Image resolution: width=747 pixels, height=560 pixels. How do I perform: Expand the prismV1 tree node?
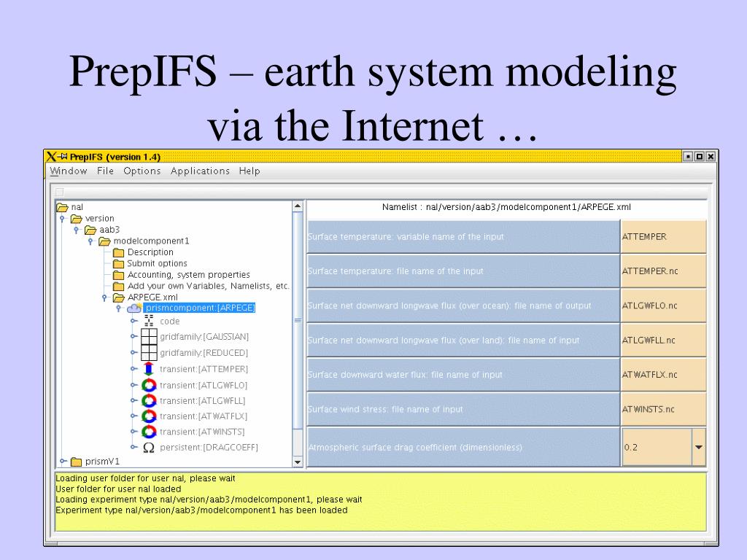coord(63,462)
